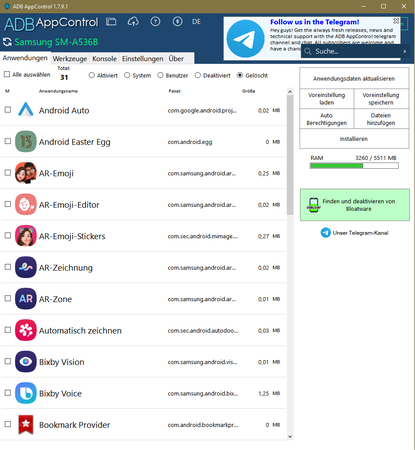Tick the checkbox for Android Auto
Screen dimensions: 415x450
click(8, 110)
